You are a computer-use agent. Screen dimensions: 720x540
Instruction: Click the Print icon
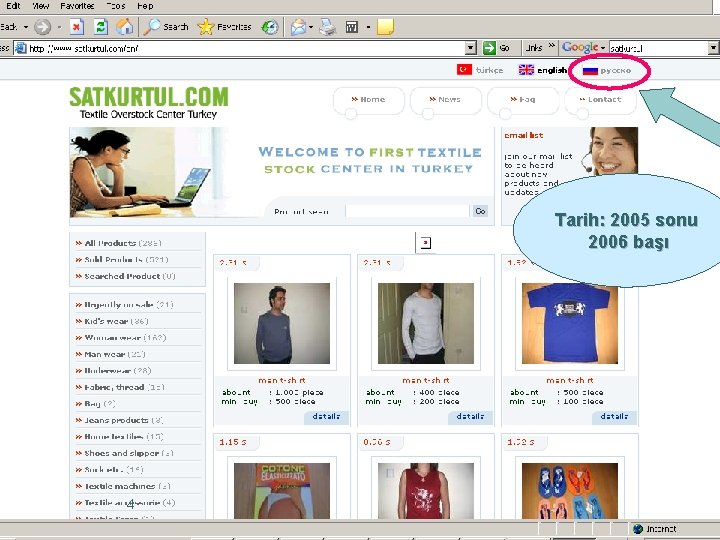coord(328,27)
